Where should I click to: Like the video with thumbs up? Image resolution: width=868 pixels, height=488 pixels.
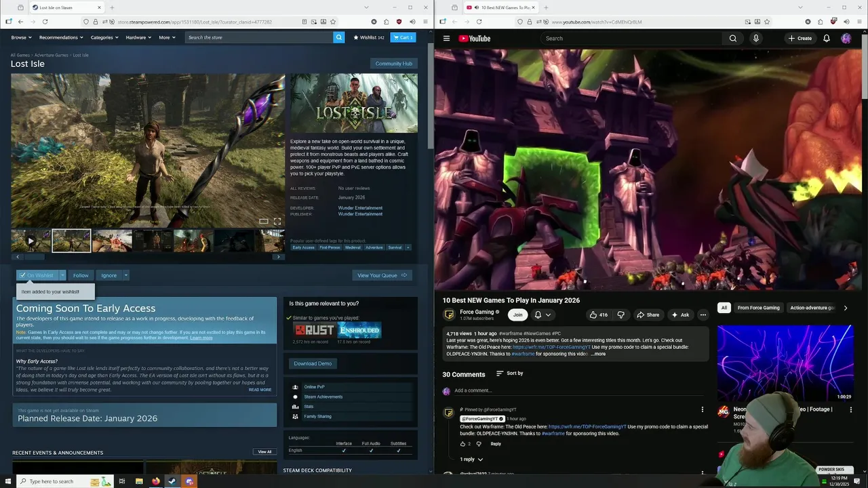(x=599, y=314)
